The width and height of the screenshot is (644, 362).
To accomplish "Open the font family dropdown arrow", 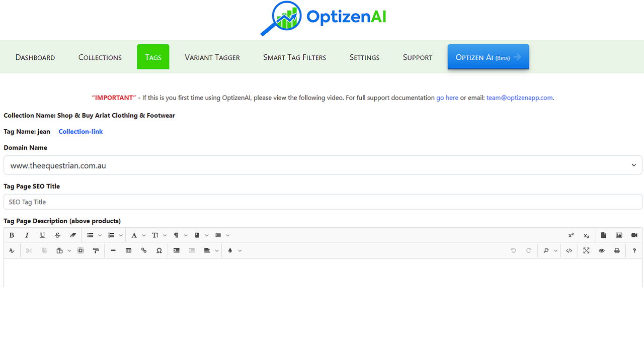I will click(x=144, y=235).
